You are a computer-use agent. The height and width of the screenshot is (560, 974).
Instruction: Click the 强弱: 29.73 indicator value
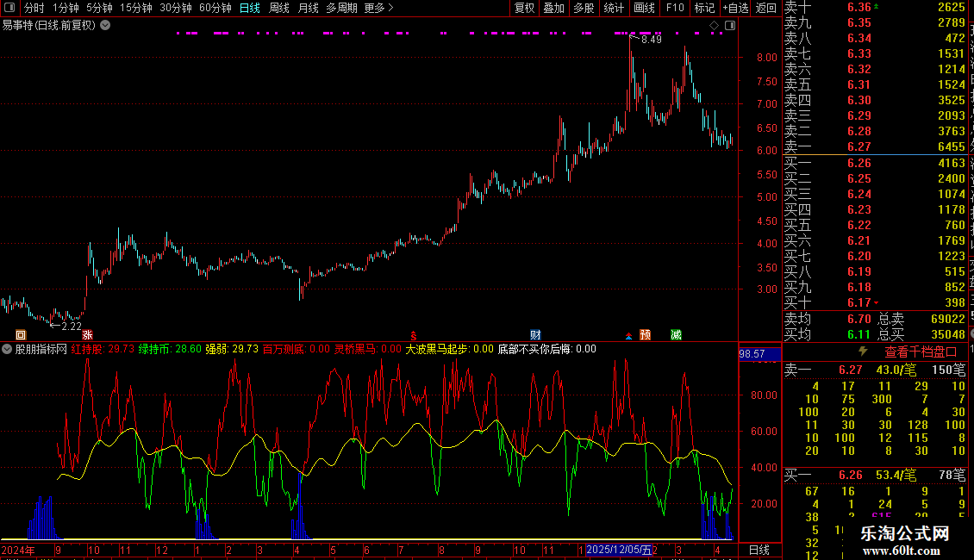232,349
